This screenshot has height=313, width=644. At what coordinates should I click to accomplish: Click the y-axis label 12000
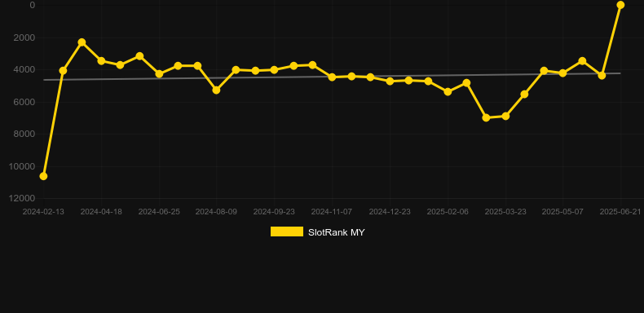coord(22,198)
